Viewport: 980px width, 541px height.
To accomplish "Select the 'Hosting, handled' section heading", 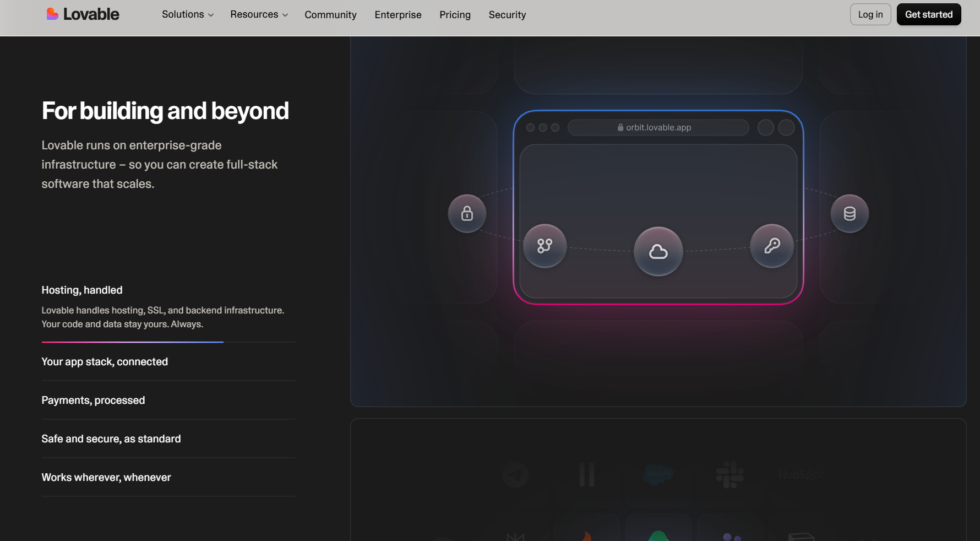I will 82,290.
